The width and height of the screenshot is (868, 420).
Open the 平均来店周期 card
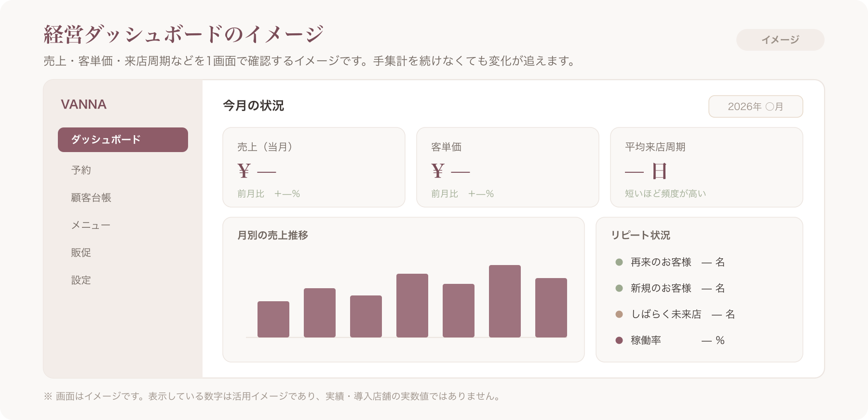(706, 167)
